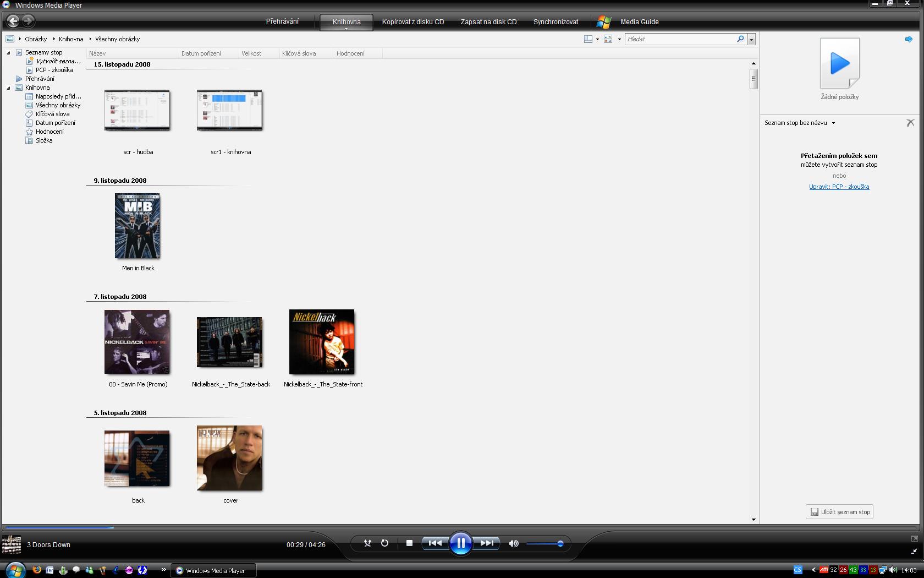Viewport: 924px width, 578px height.
Task: Toggle shuffle playback
Action: pos(367,543)
